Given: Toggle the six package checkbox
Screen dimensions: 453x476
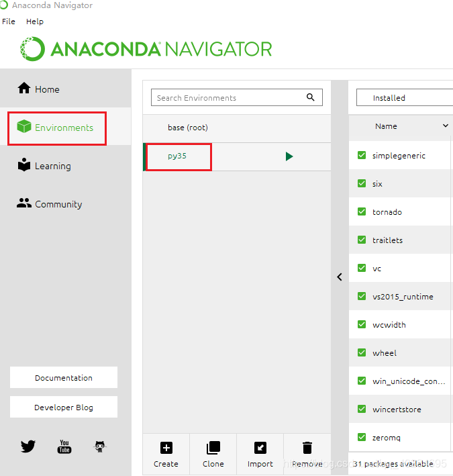Looking at the screenshot, I should pos(362,183).
